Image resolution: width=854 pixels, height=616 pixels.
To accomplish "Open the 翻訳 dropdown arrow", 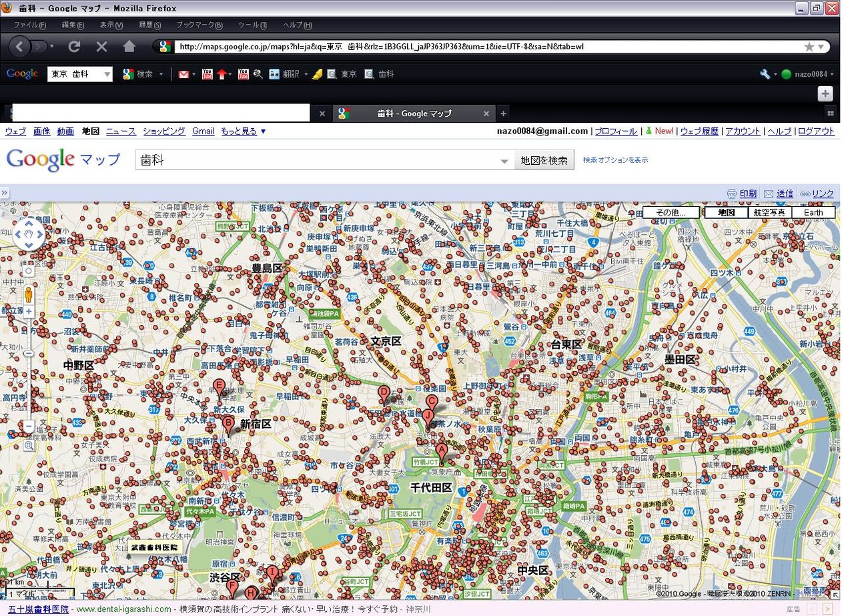I will [306, 74].
